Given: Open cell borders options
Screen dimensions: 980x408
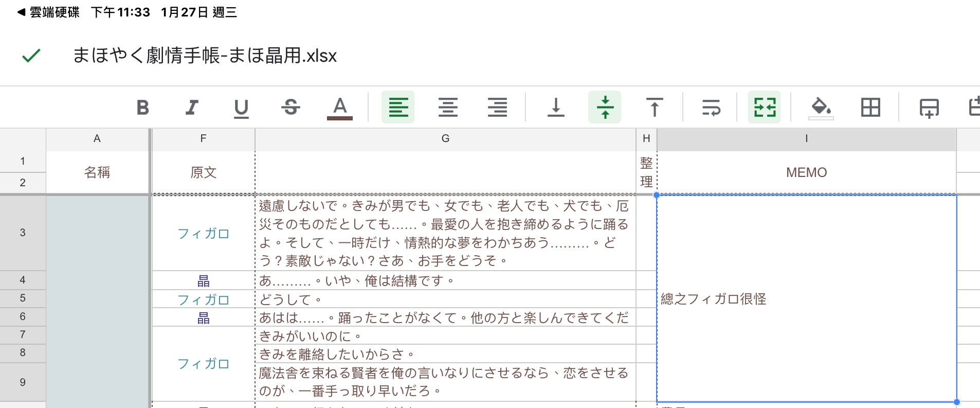Looking at the screenshot, I should (x=870, y=108).
